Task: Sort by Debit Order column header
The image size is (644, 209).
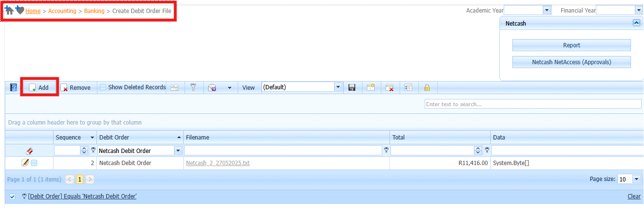Action: click(140, 138)
